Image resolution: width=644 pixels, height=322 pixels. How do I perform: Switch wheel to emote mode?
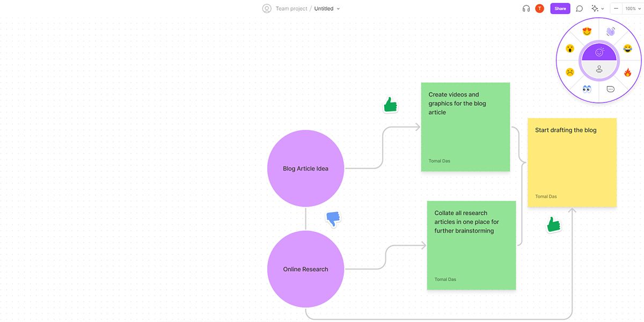click(x=599, y=52)
